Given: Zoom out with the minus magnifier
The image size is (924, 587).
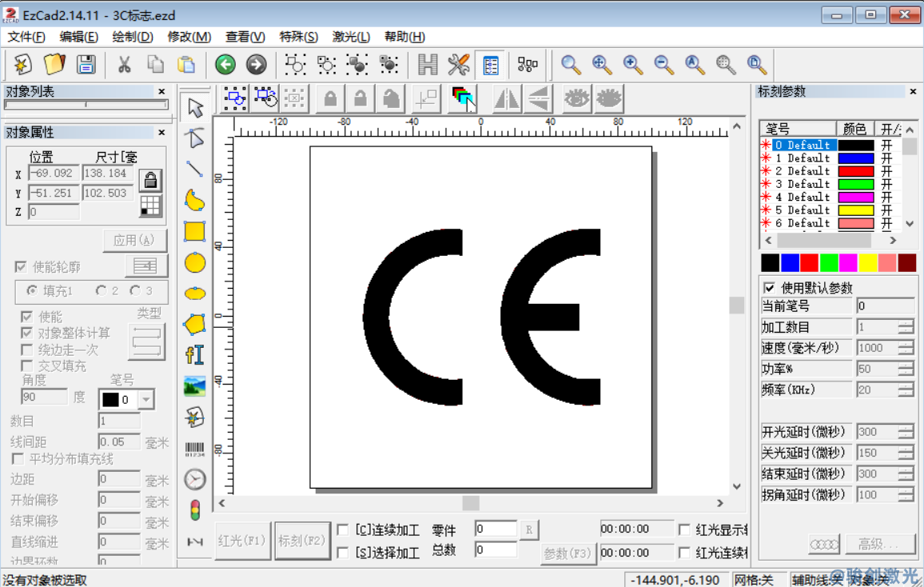Looking at the screenshot, I should (x=664, y=64).
